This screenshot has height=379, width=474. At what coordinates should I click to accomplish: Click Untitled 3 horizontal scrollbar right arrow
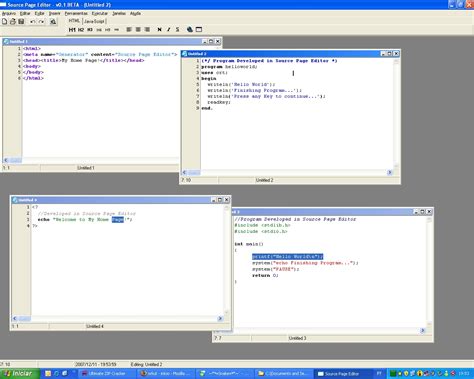pyautogui.click(x=423, y=330)
